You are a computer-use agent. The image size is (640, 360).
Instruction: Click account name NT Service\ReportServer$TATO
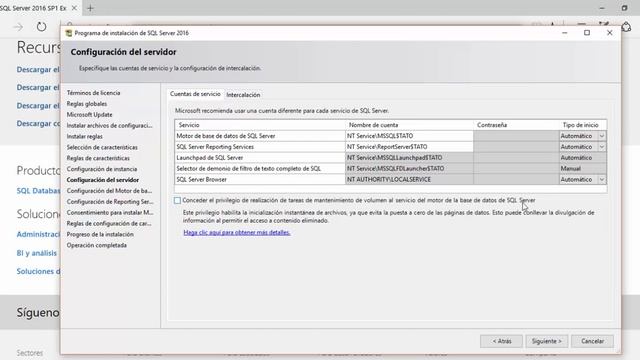coord(409,147)
